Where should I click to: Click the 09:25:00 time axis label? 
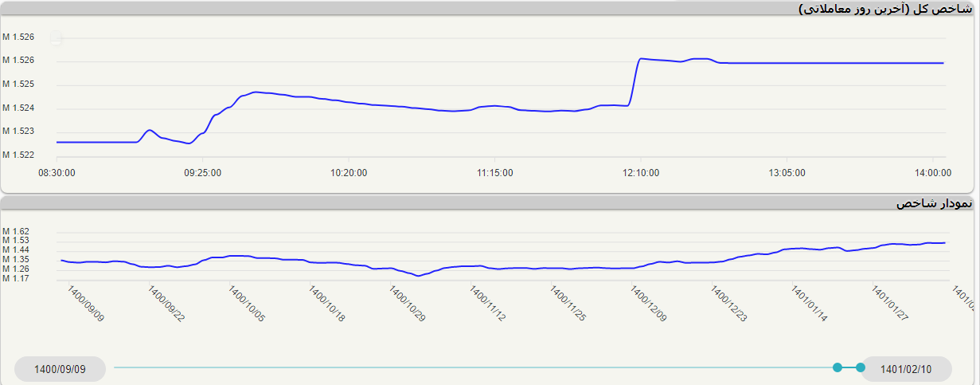tap(203, 172)
